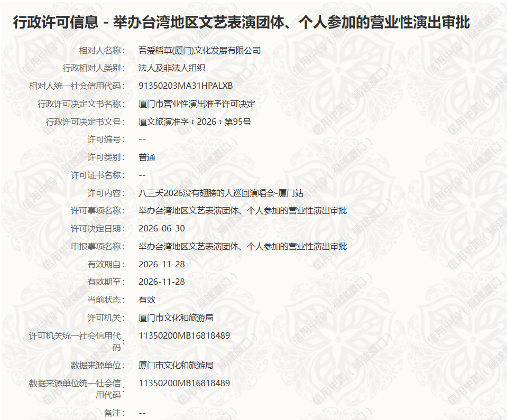Click the 许可编号 label
Viewport: 507px width, 420px height.
pos(106,139)
